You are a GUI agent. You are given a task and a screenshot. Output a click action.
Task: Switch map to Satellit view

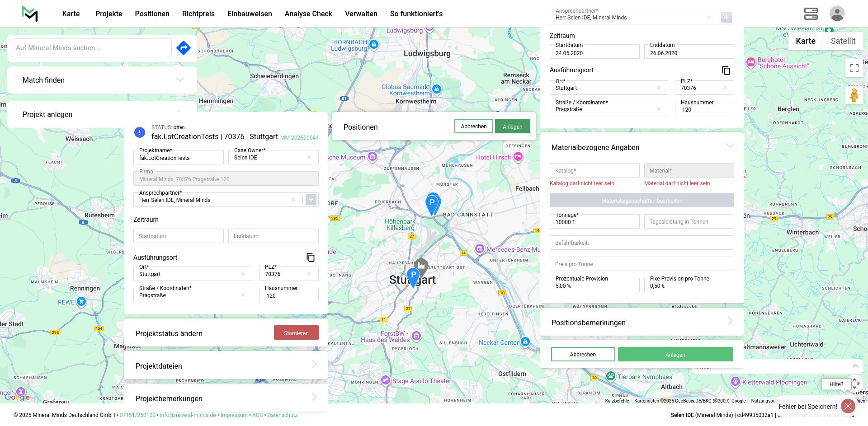(x=843, y=41)
